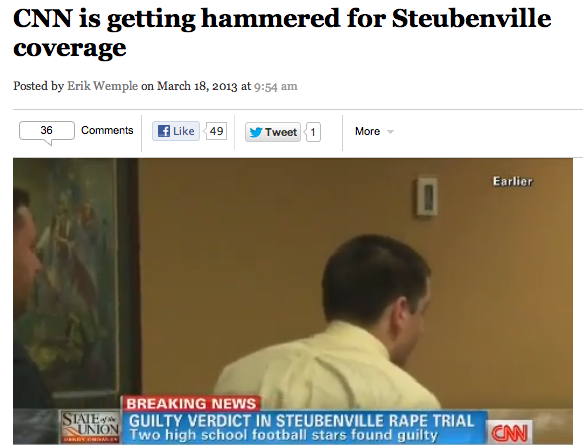The height and width of the screenshot is (445, 583).
Task: Like the article on Facebook
Action: [176, 131]
